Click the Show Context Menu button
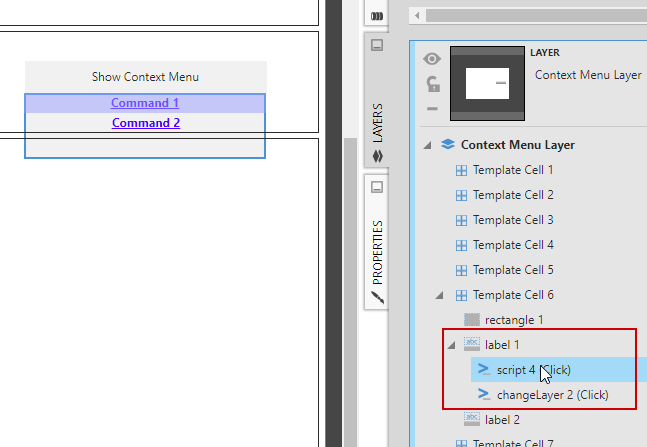 (146, 77)
